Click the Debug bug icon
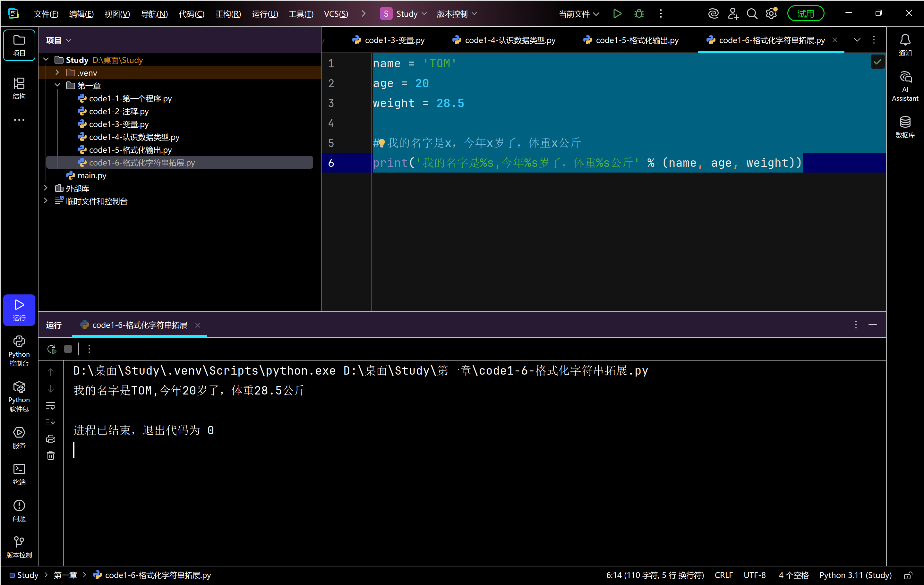The width and height of the screenshot is (924, 585). (639, 14)
